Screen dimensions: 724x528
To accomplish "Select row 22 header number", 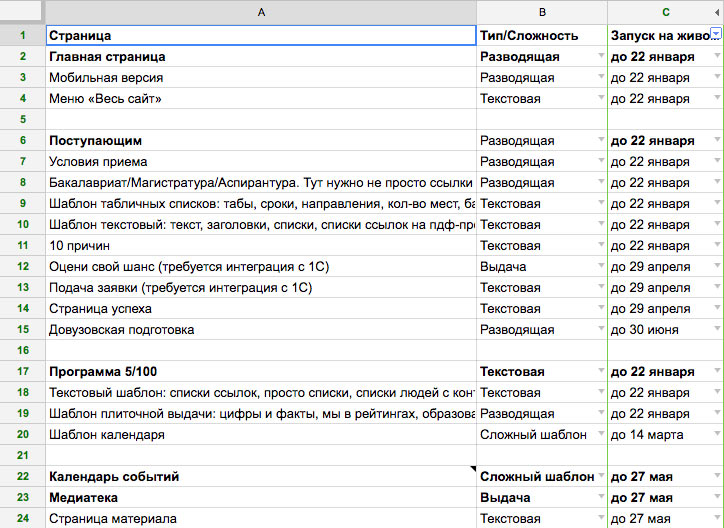I will pyautogui.click(x=21, y=477).
